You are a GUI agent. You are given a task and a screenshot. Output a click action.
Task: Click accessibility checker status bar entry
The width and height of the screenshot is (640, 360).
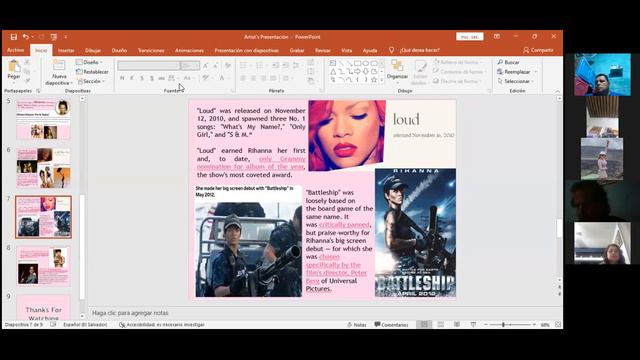click(x=162, y=325)
